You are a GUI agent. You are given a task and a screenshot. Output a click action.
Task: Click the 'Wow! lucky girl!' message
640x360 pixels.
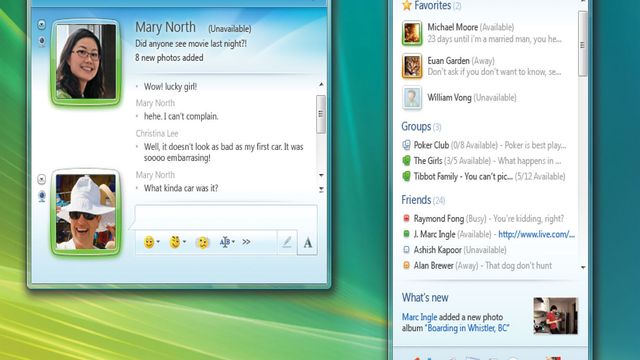[x=170, y=87]
